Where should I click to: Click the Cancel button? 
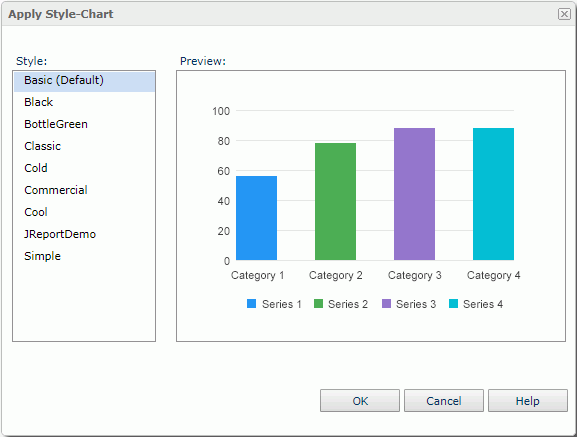pyautogui.click(x=444, y=401)
